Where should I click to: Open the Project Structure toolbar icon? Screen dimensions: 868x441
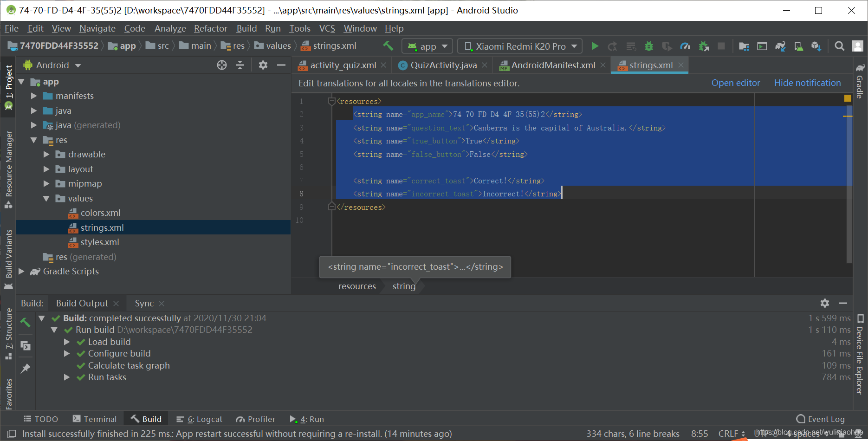744,46
